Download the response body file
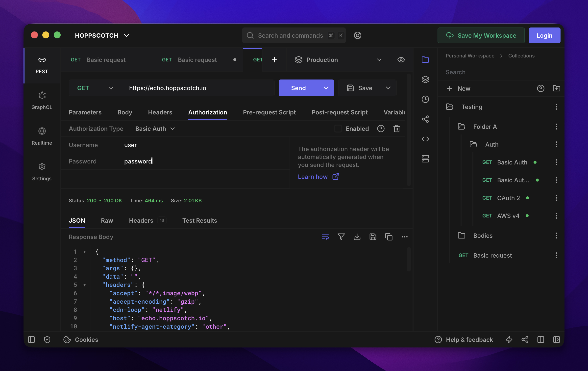The width and height of the screenshot is (588, 371). tap(357, 237)
